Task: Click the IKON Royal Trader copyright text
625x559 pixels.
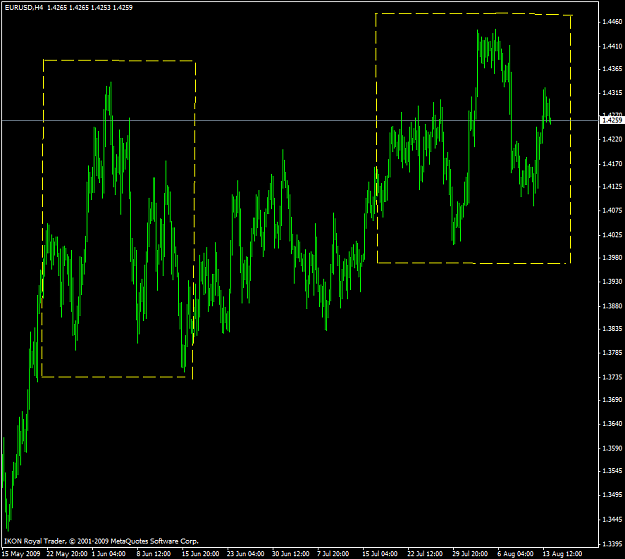Action: click(x=101, y=541)
